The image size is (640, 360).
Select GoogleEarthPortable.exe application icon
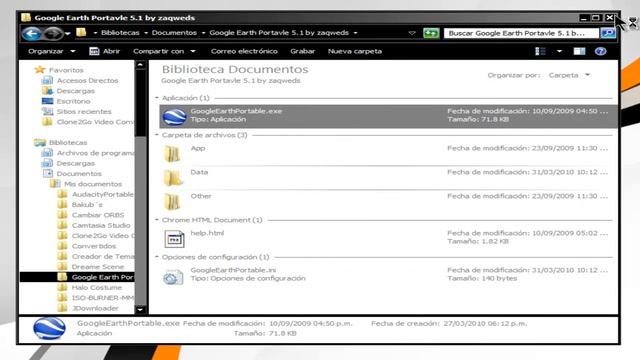point(174,116)
